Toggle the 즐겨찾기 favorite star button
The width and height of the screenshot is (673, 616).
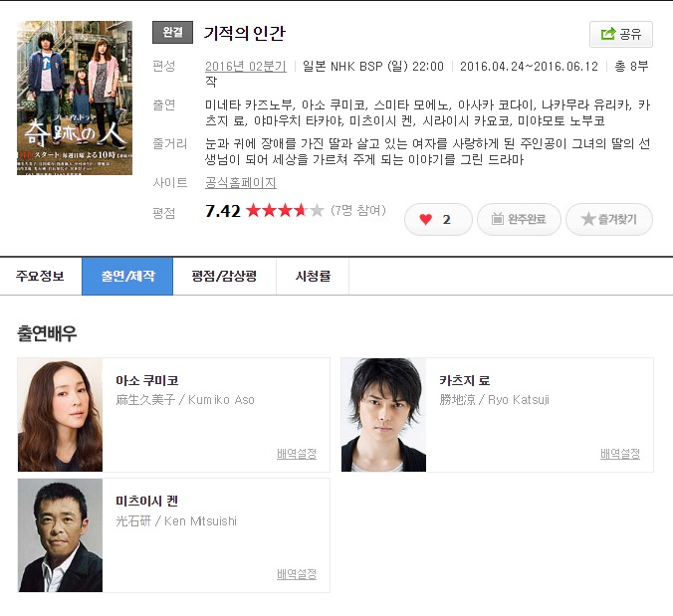608,219
